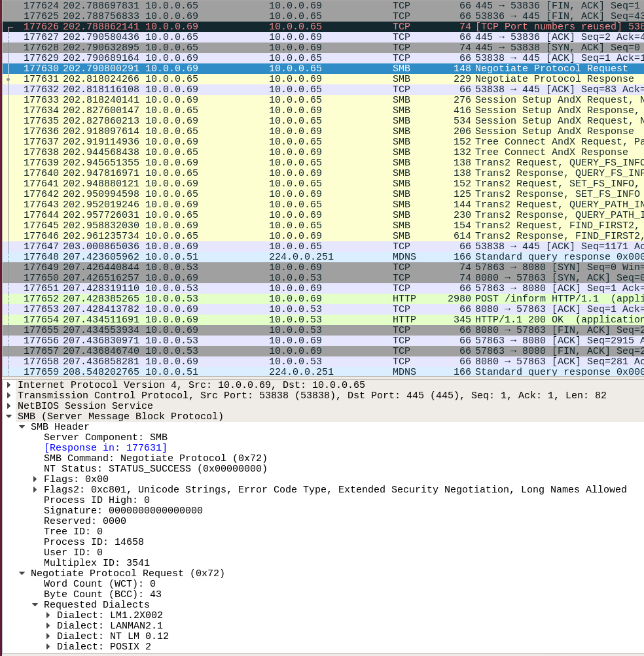
Task: Expand Dialect: LM1.2X002 entry
Action: 48,615
